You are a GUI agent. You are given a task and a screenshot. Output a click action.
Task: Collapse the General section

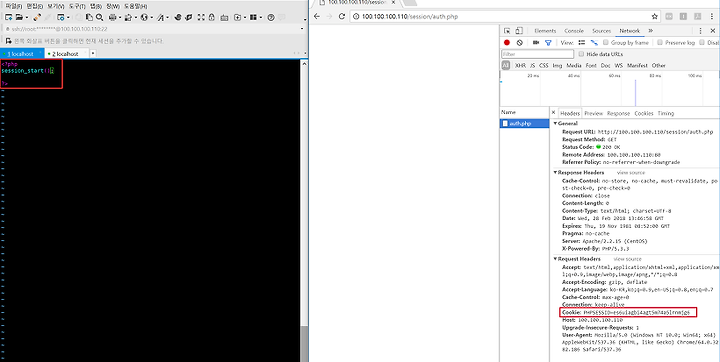click(555, 124)
